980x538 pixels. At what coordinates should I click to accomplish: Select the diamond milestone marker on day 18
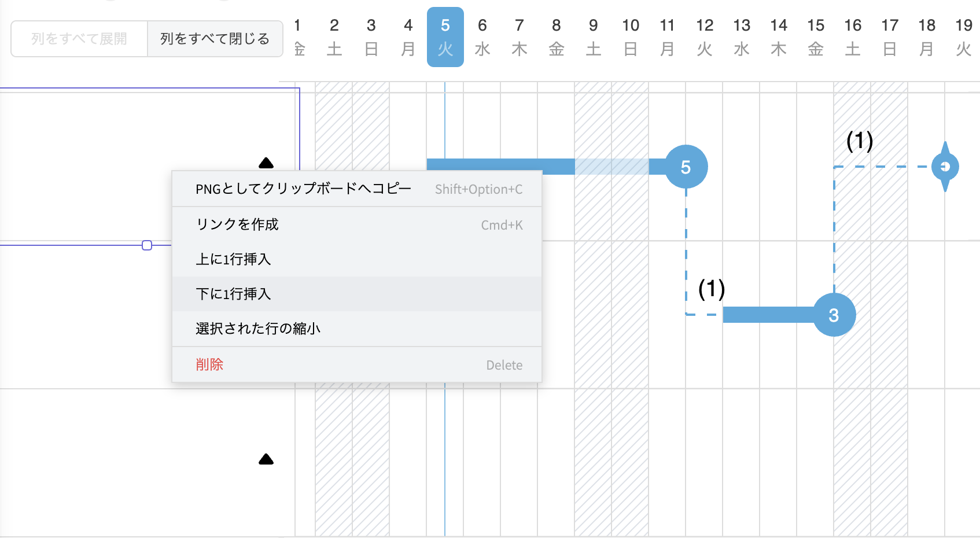(945, 167)
